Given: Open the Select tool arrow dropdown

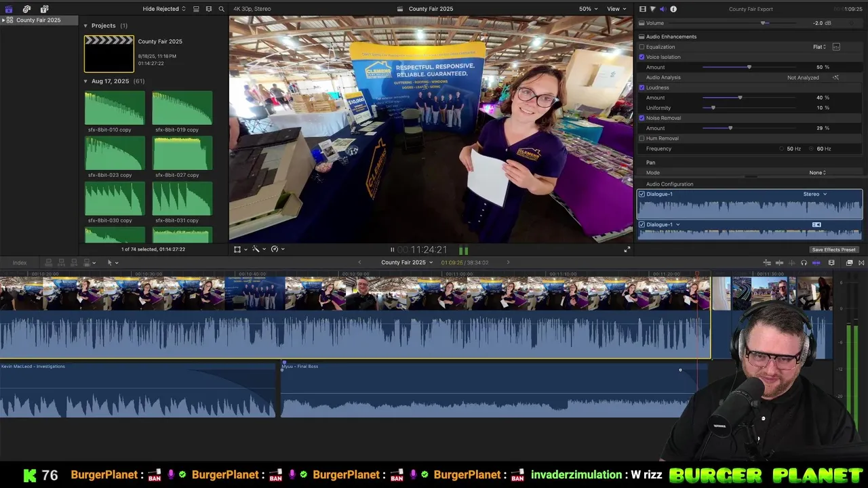Looking at the screenshot, I should [113, 262].
